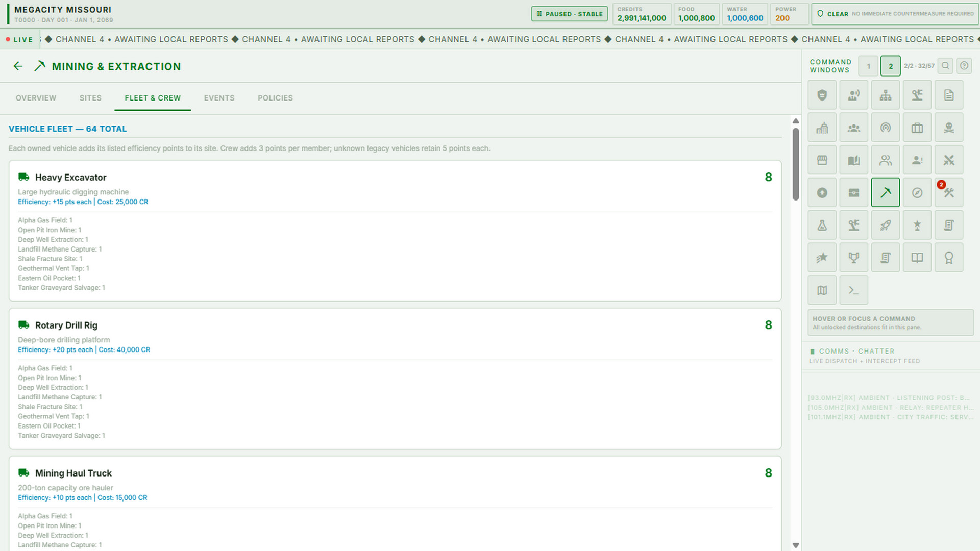980x551 pixels.
Task: Open the briefcase command window
Action: (x=917, y=128)
